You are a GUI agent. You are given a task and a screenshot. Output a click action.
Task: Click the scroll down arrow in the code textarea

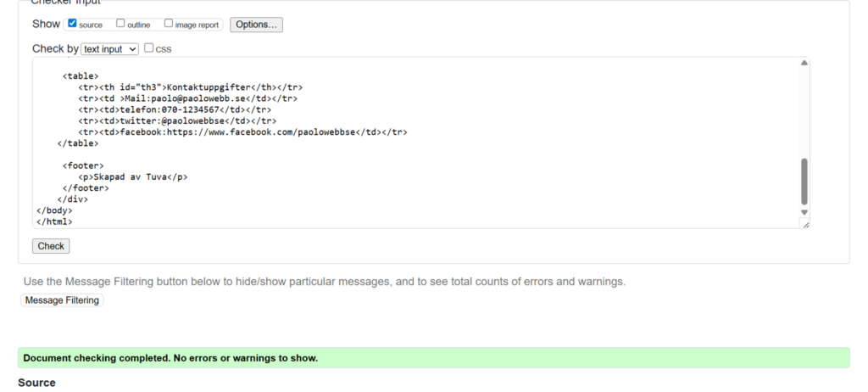pos(804,212)
